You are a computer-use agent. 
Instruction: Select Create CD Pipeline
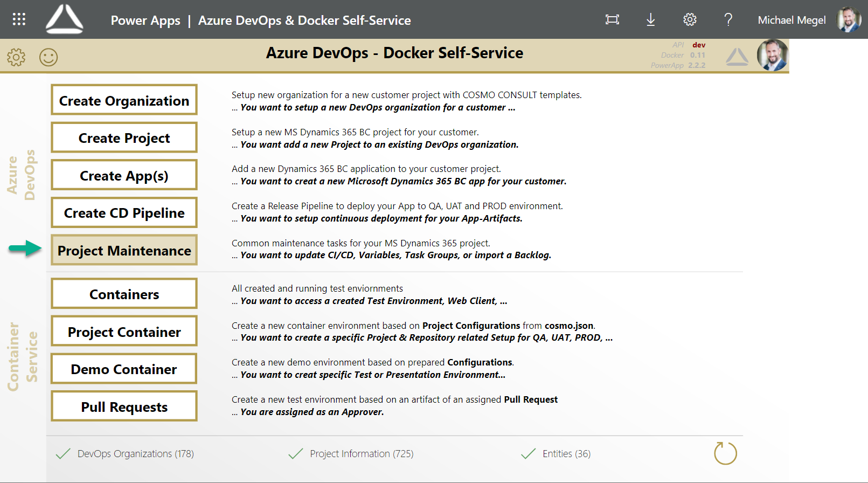(124, 212)
